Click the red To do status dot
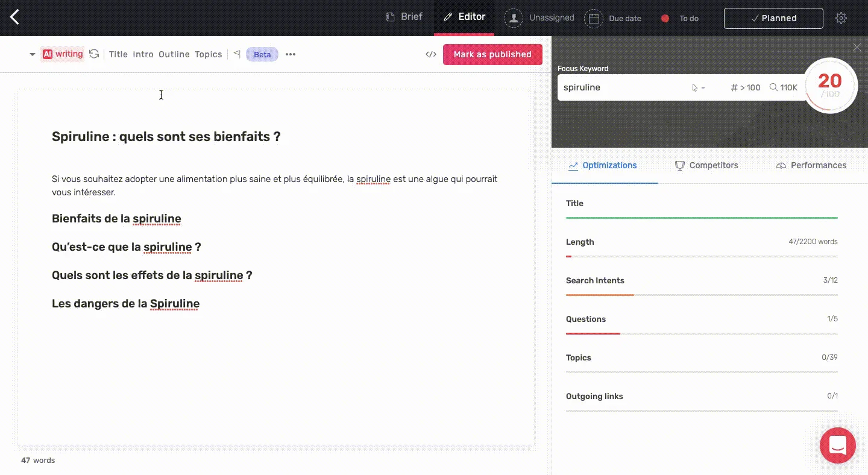This screenshot has width=868, height=475. tap(665, 18)
